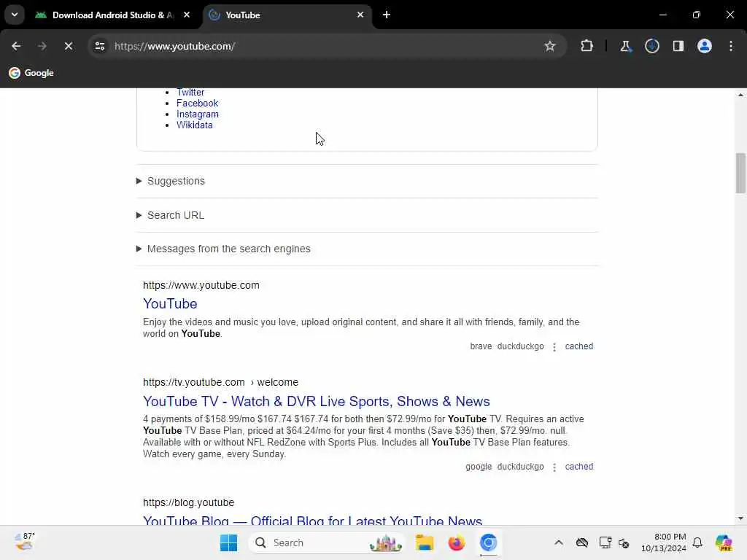
Task: Open the notifications bell
Action: point(697,542)
